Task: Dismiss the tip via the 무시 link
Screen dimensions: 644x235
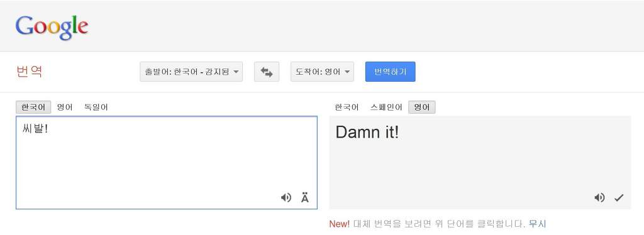Action: [x=538, y=224]
